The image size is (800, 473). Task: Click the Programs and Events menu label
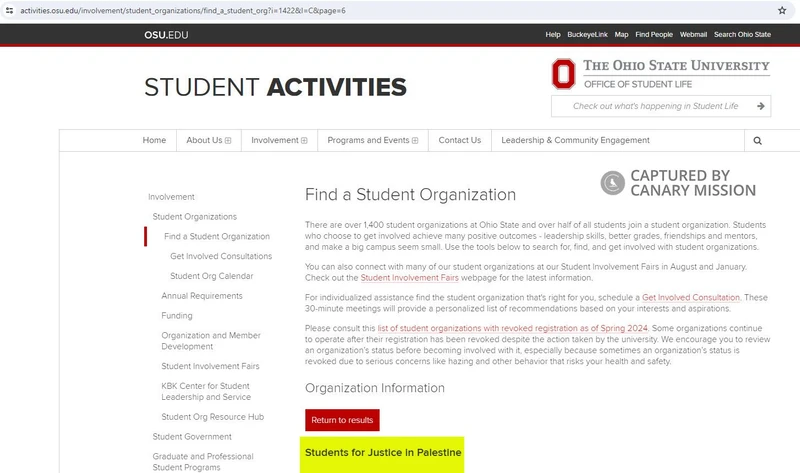point(368,140)
